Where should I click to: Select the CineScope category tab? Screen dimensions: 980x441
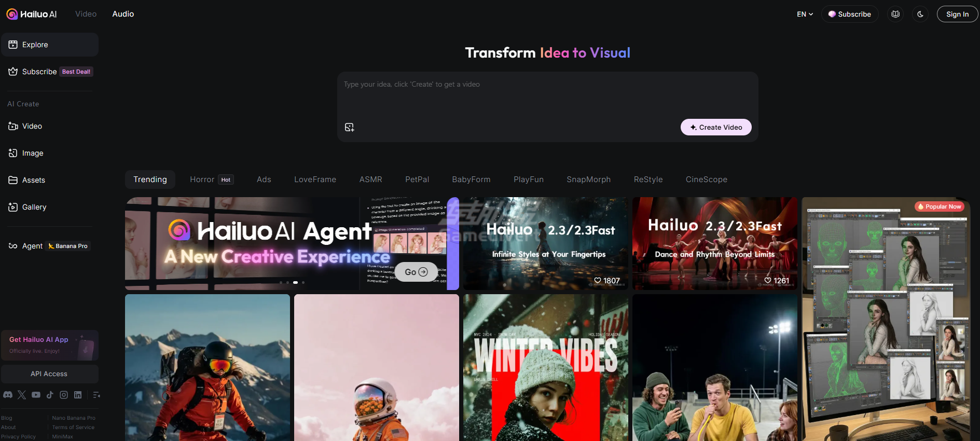pos(707,180)
